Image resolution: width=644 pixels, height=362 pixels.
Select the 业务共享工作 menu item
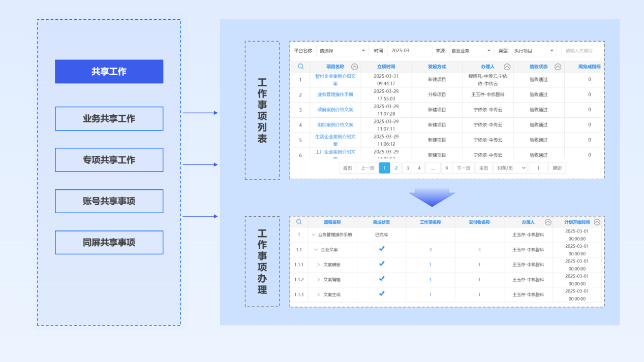click(109, 119)
